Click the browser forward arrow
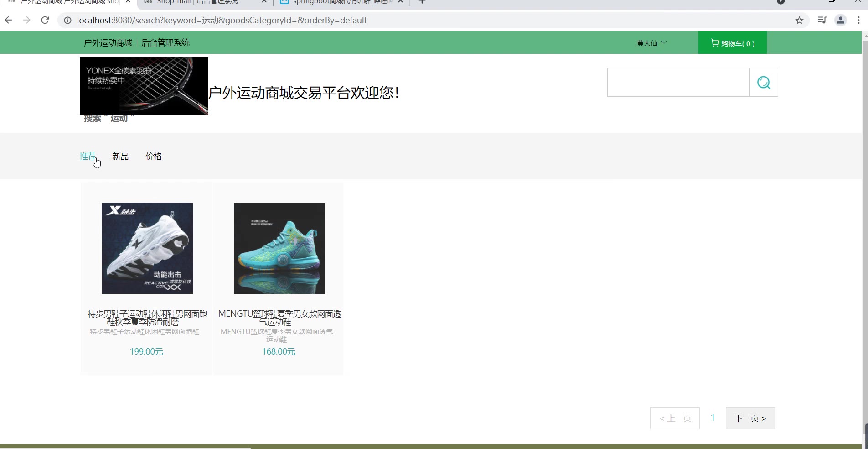 pyautogui.click(x=26, y=20)
